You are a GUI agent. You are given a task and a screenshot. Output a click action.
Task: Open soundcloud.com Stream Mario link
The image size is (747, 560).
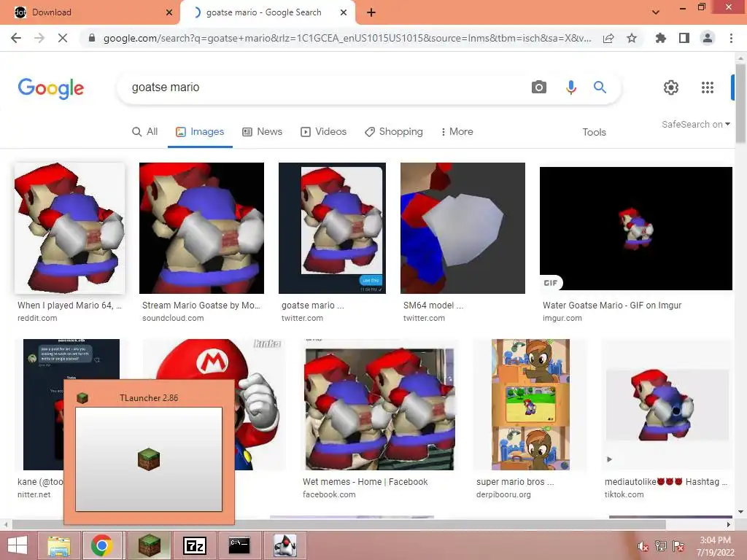coord(201,306)
